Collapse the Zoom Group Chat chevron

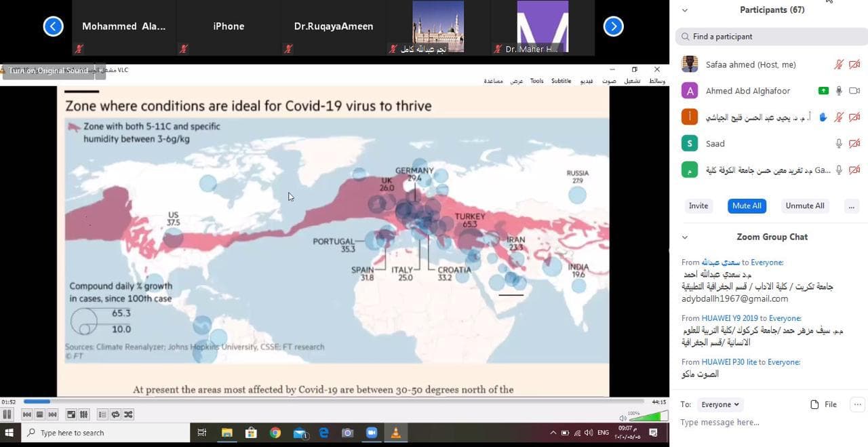684,237
